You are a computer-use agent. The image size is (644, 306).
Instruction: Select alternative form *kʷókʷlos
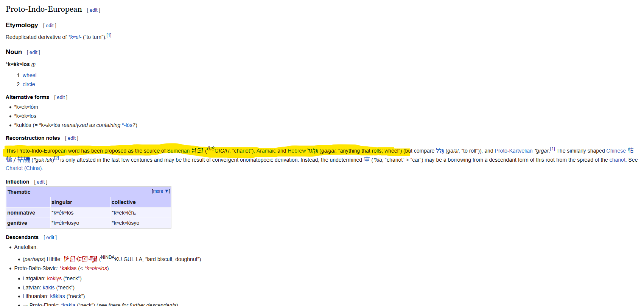25,116
